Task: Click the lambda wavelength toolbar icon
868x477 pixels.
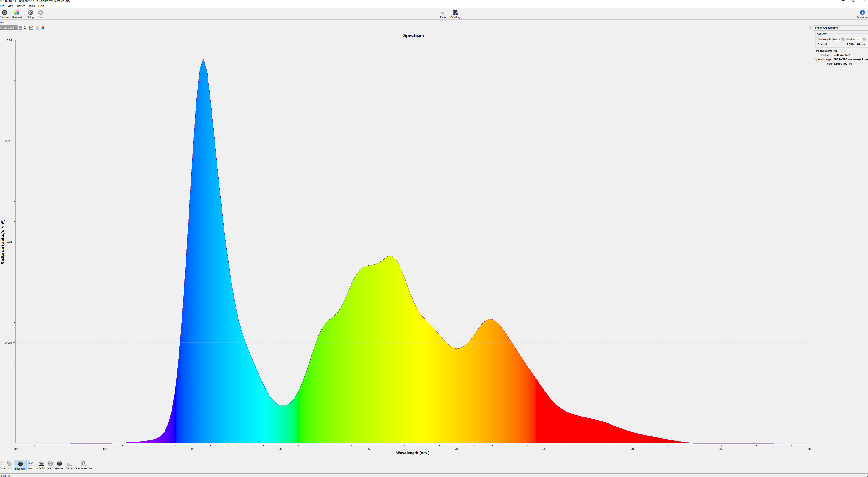Action: coord(25,28)
